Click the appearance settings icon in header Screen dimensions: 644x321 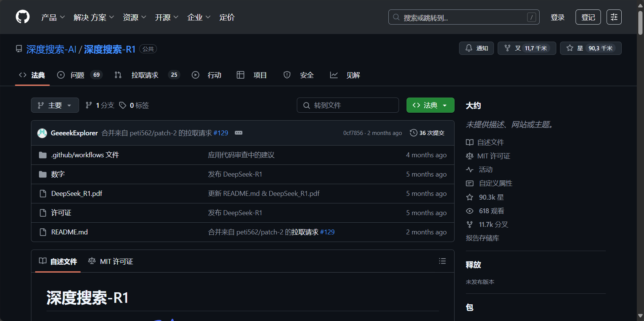point(614,17)
